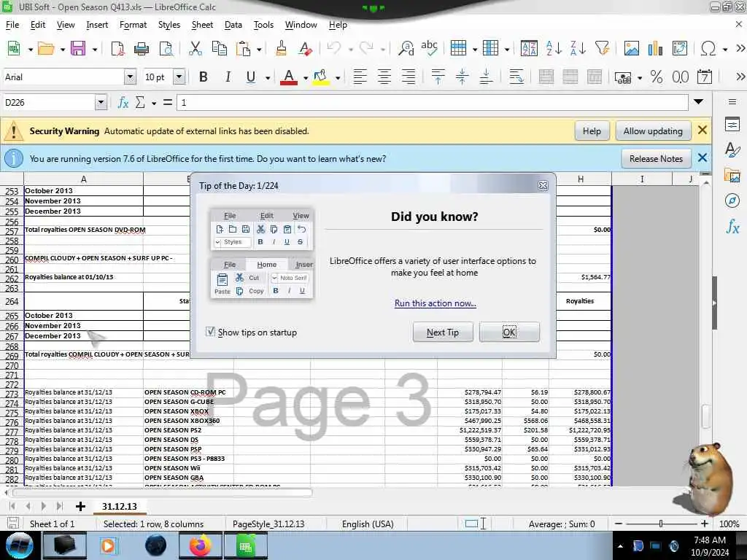Click the Next Tip button
The width and height of the screenshot is (747, 560).
[x=443, y=332]
